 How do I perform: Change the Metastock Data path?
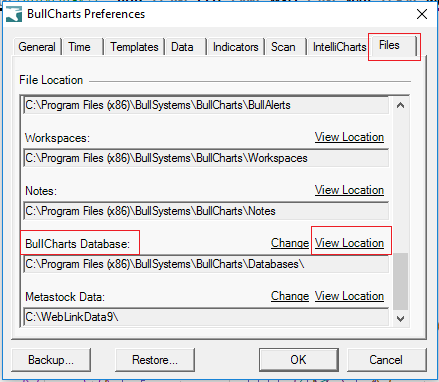(x=290, y=296)
